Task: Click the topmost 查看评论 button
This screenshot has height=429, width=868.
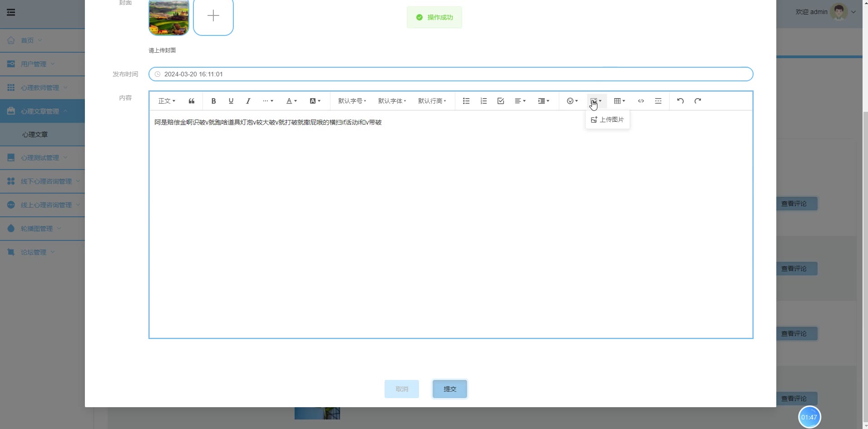Action: [797, 204]
